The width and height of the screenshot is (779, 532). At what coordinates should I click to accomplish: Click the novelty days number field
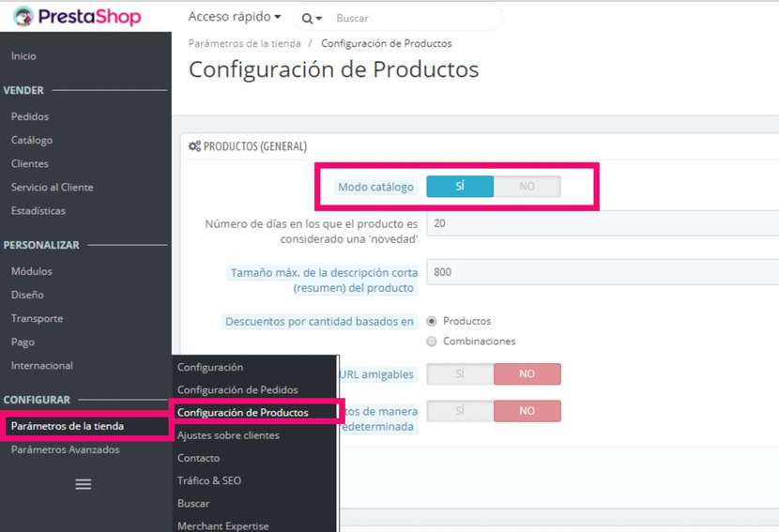601,224
